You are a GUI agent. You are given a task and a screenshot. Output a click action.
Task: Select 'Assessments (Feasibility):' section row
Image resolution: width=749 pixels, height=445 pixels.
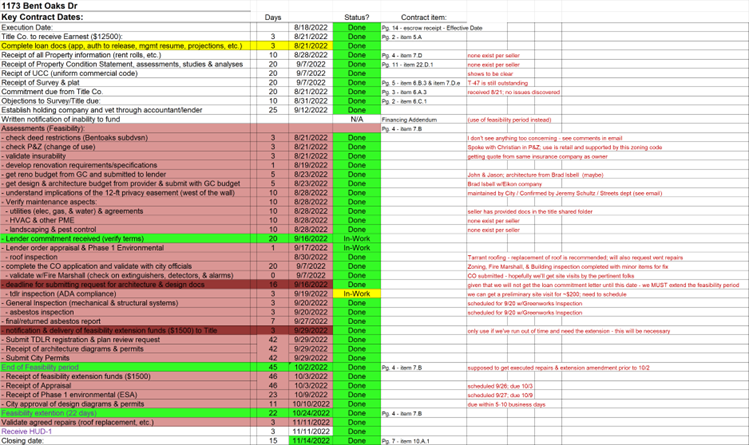[x=125, y=128]
